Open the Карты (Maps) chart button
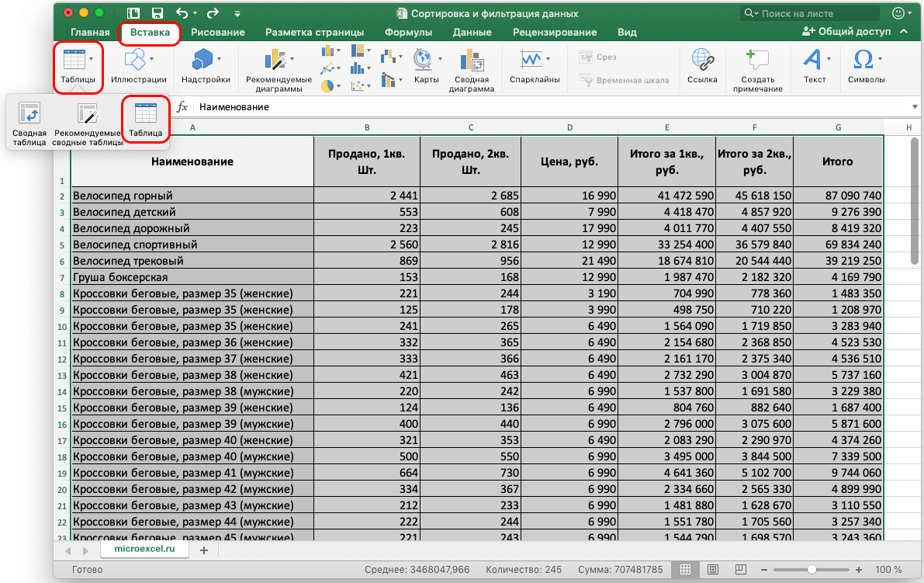The height and width of the screenshot is (583, 924). [425, 67]
